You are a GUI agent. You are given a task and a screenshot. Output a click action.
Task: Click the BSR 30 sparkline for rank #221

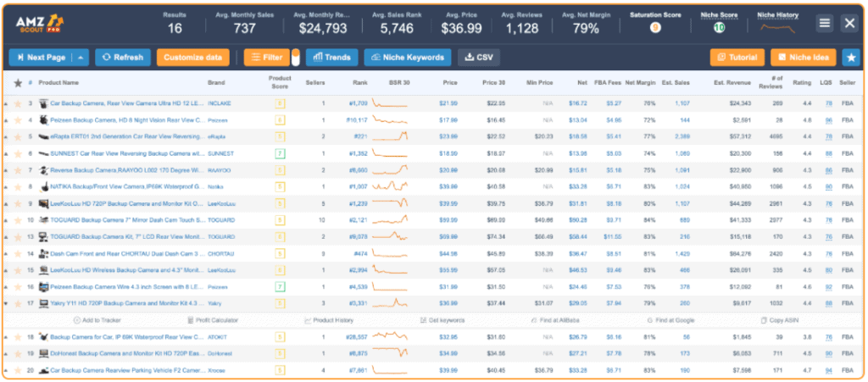(390, 136)
